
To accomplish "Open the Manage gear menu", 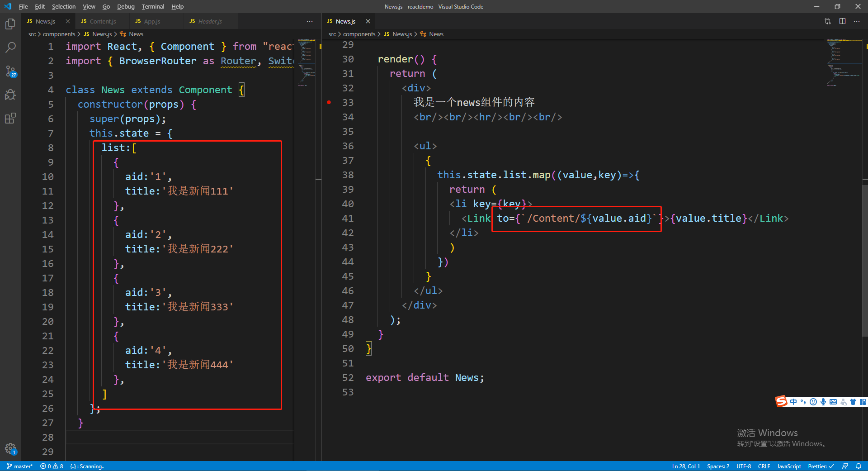I will tap(10, 449).
